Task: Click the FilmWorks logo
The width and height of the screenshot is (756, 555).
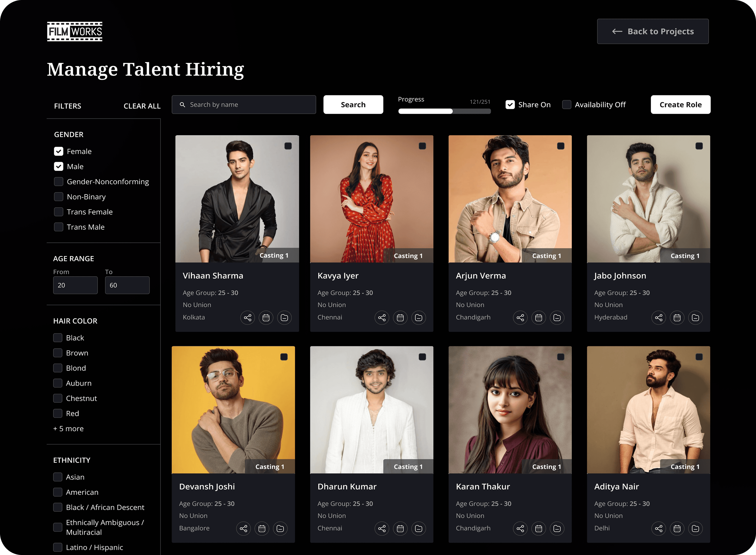Action: click(75, 31)
